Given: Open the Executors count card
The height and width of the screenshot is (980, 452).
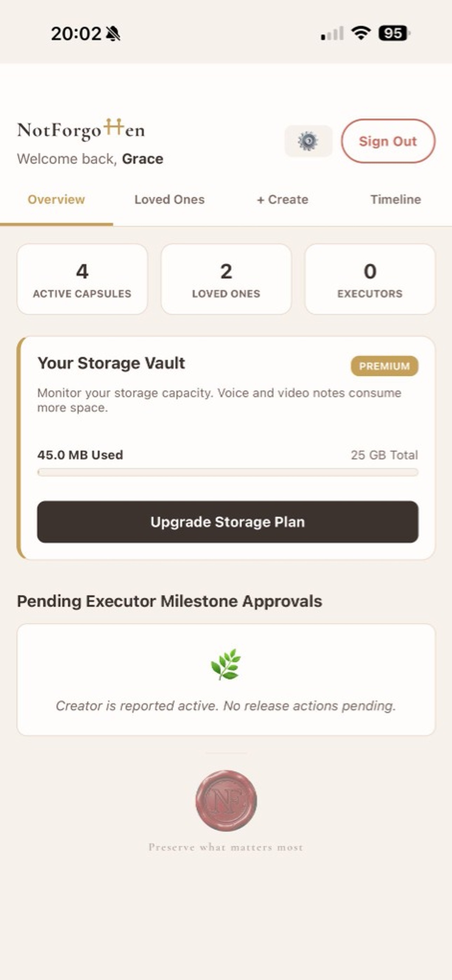Looking at the screenshot, I should [x=370, y=279].
